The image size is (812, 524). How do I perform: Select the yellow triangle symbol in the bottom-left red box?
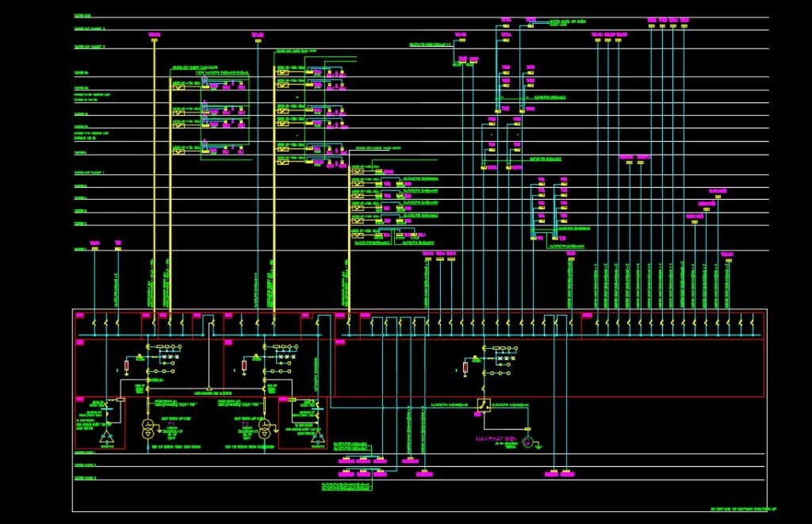107,437
